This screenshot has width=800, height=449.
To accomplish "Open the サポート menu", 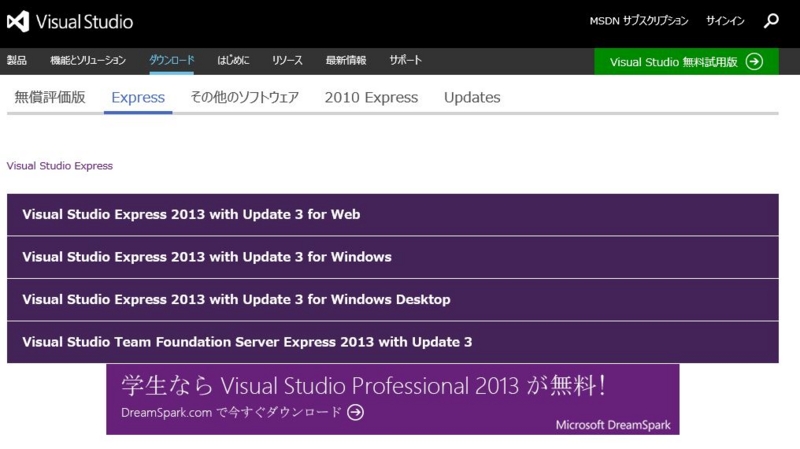I will pyautogui.click(x=406, y=60).
